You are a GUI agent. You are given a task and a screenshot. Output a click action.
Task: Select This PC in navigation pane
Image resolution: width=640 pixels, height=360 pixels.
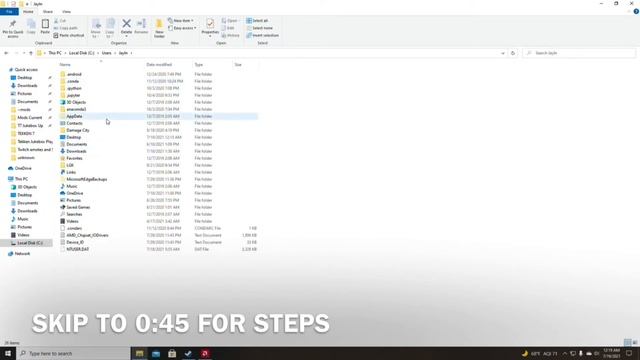click(x=21, y=179)
